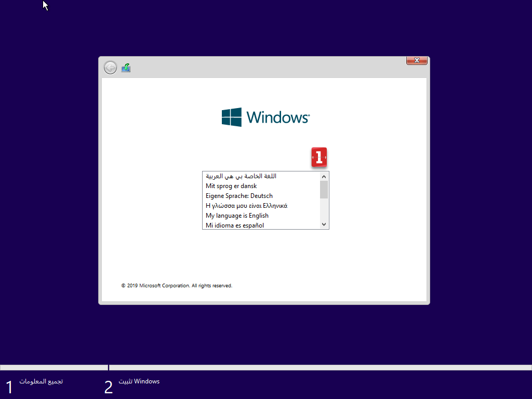This screenshot has height=399, width=532.
Task: Close the Windows setup dialog
Action: coord(417,60)
